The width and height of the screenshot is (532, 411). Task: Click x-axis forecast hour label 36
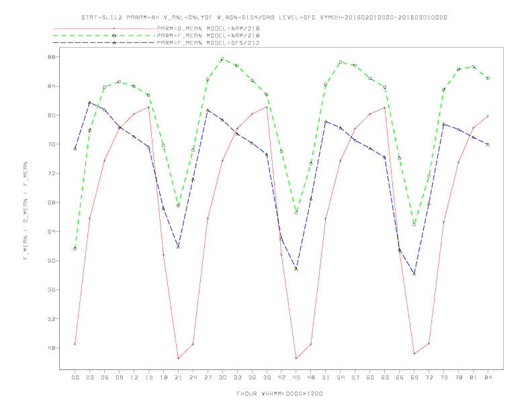(x=252, y=377)
